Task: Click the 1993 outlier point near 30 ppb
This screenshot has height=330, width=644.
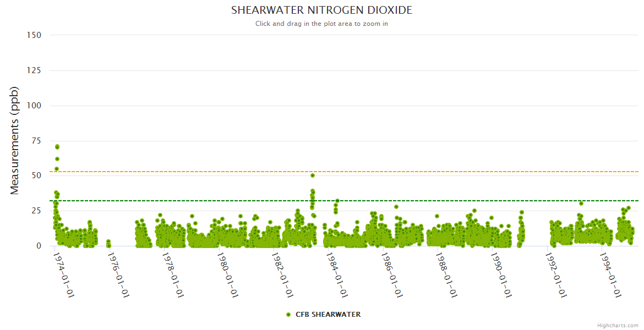Action: 581,204
